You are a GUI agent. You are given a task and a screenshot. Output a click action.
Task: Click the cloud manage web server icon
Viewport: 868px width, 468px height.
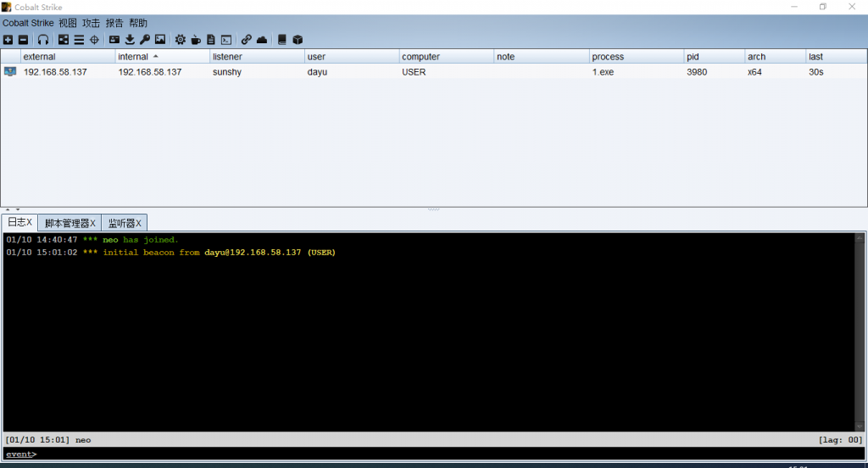[262, 40]
